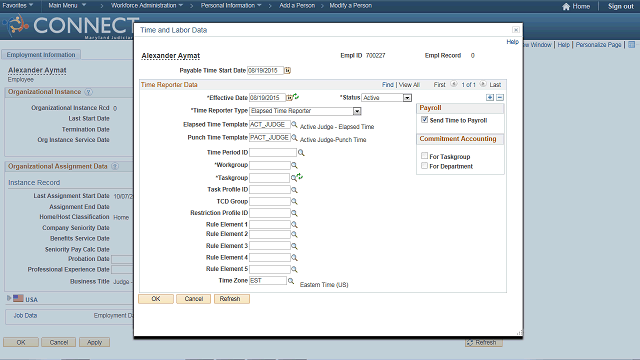Screen dimensions: 640x360
Task: Click green refresh icon beside Taskgroup
Action: coord(300,176)
